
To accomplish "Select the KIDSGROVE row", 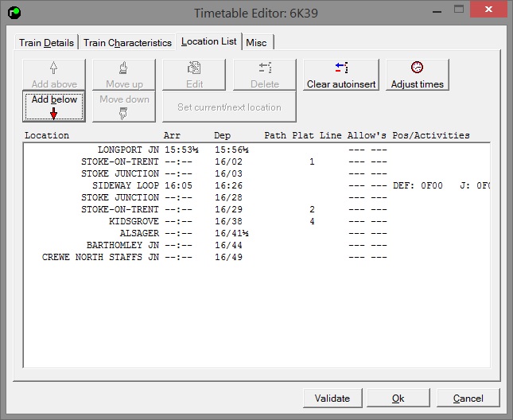I will 257,221.
